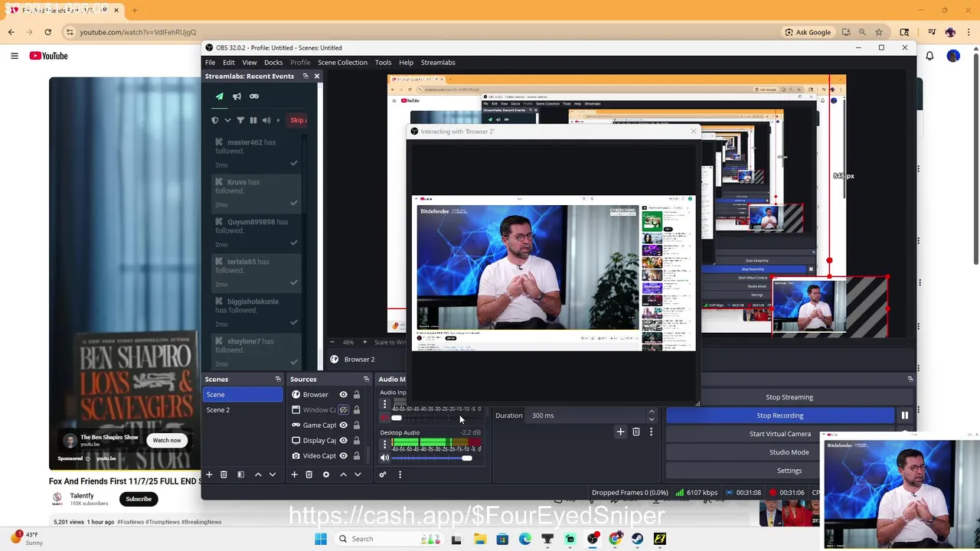The image size is (980, 551).
Task: Remove selected scene with trash icon
Action: [x=224, y=474]
